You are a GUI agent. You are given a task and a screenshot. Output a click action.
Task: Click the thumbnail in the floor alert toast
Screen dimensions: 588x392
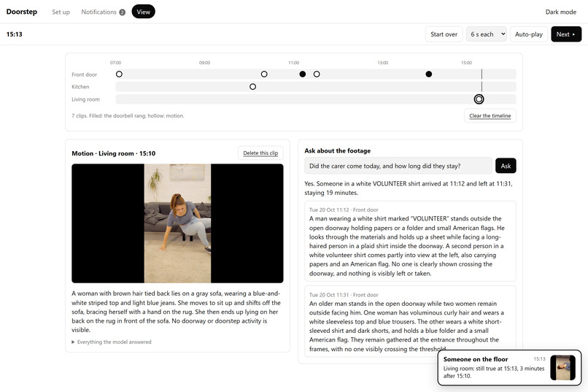(x=562, y=368)
